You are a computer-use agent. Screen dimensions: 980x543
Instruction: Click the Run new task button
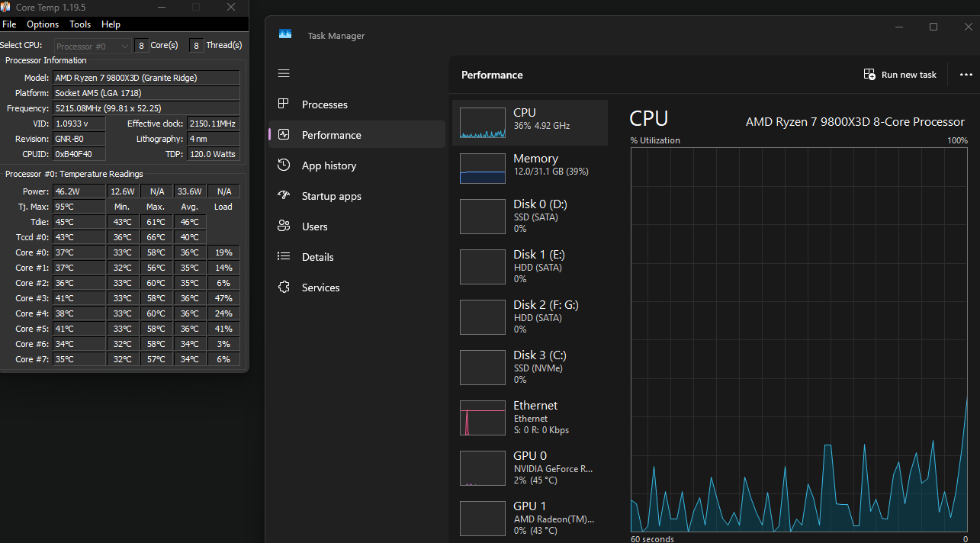tap(900, 75)
